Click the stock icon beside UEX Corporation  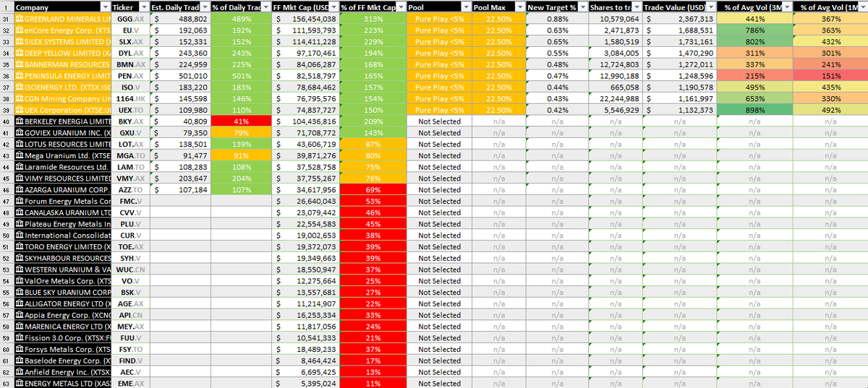click(x=19, y=111)
